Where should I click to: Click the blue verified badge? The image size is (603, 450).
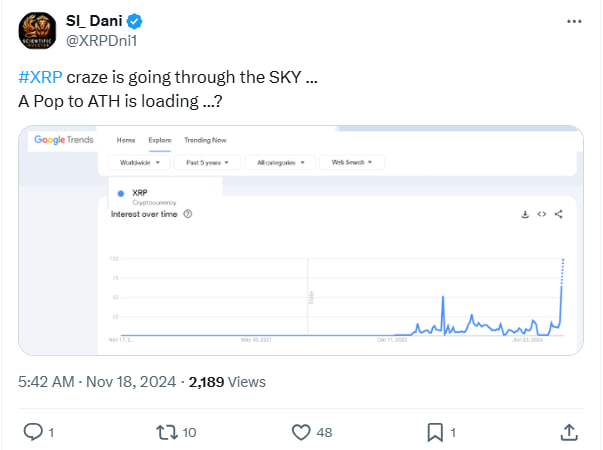[135, 21]
